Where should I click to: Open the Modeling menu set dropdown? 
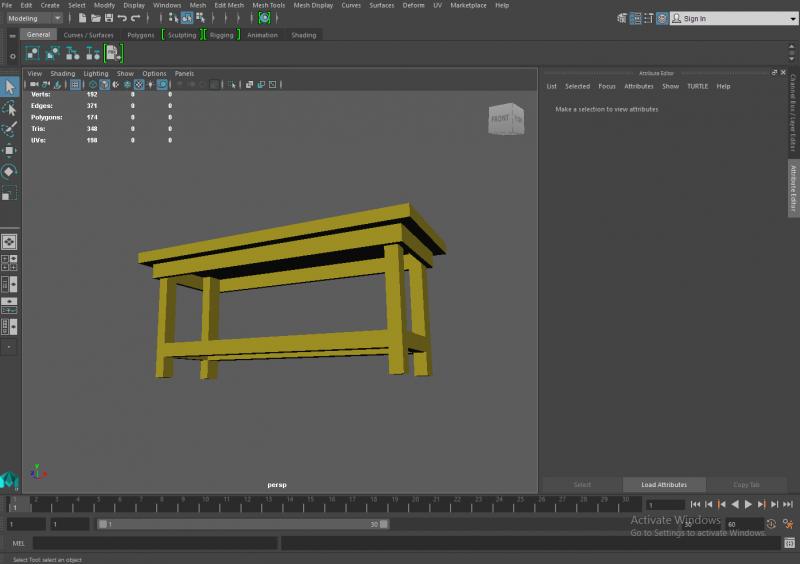[35, 18]
